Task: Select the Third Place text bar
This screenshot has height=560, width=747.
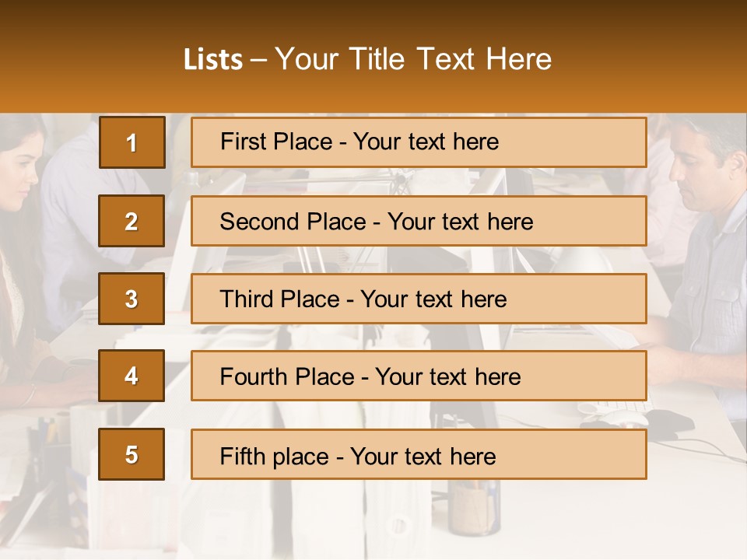Action: point(419,299)
